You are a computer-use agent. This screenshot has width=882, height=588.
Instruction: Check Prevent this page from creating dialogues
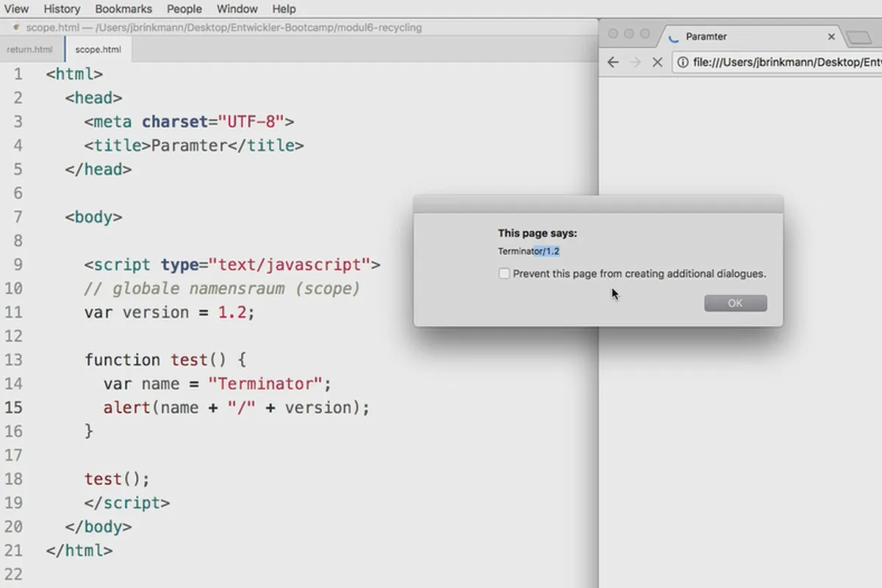(x=504, y=273)
